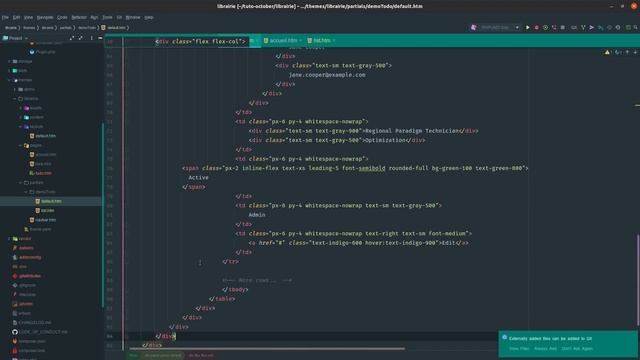Viewport: 640px width, 360px height.
Task: Run the current configuration with the play icon
Action: click(x=527, y=27)
